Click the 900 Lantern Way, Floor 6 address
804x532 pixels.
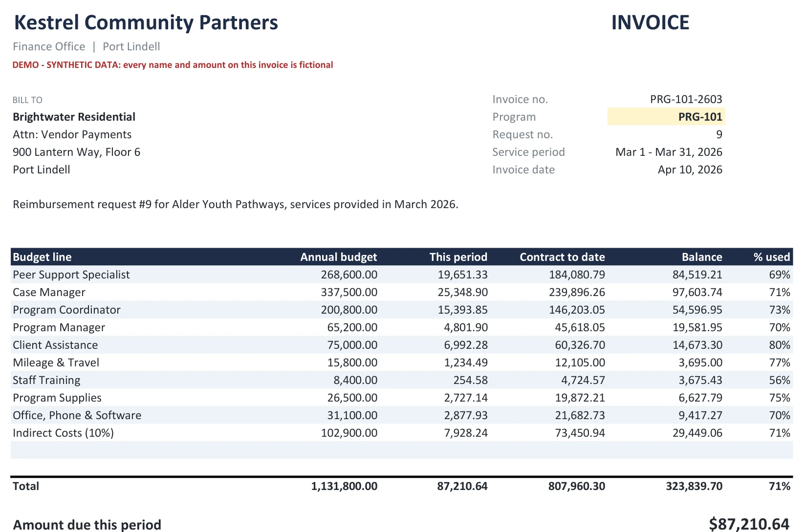pyautogui.click(x=76, y=152)
